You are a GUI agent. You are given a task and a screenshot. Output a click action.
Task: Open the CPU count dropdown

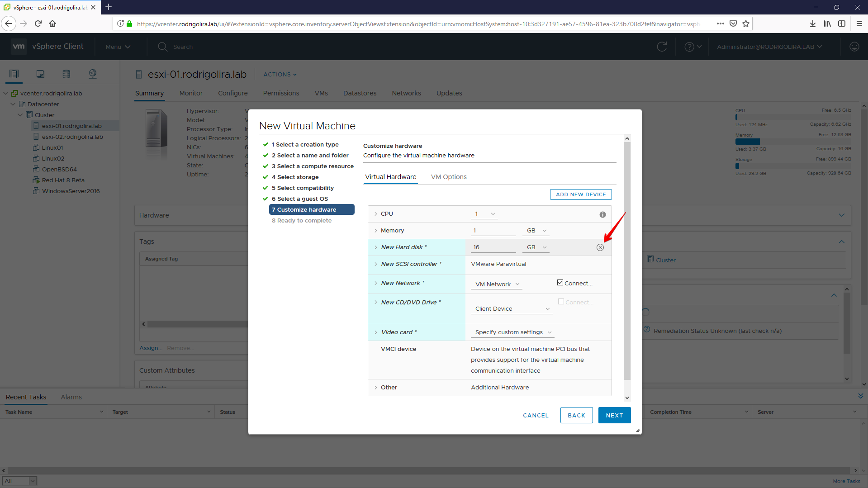(x=484, y=214)
